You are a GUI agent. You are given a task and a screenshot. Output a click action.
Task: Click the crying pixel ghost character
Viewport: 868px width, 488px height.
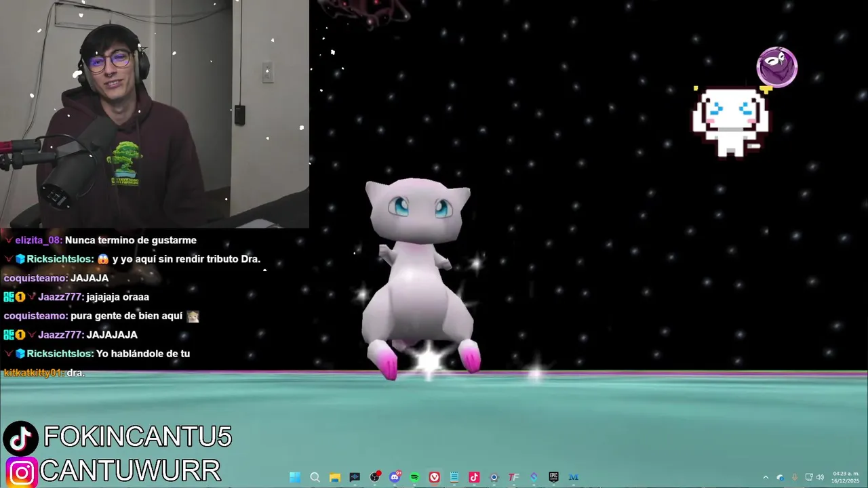click(731, 122)
